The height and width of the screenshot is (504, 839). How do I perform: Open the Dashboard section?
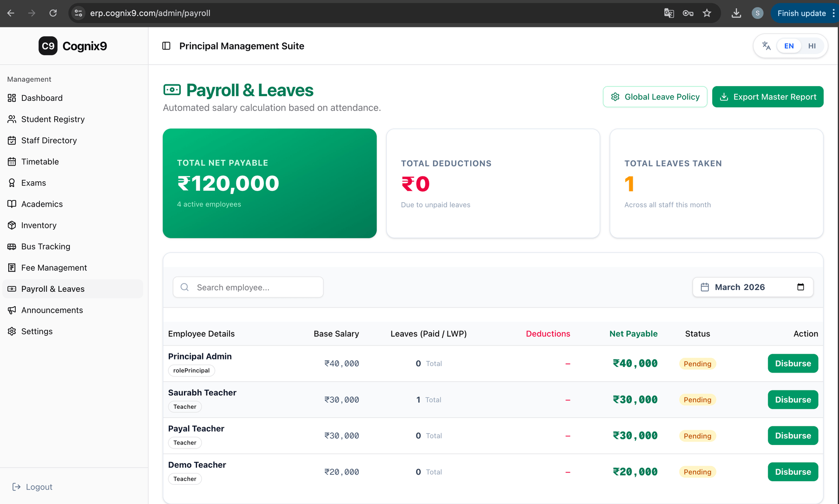point(42,98)
